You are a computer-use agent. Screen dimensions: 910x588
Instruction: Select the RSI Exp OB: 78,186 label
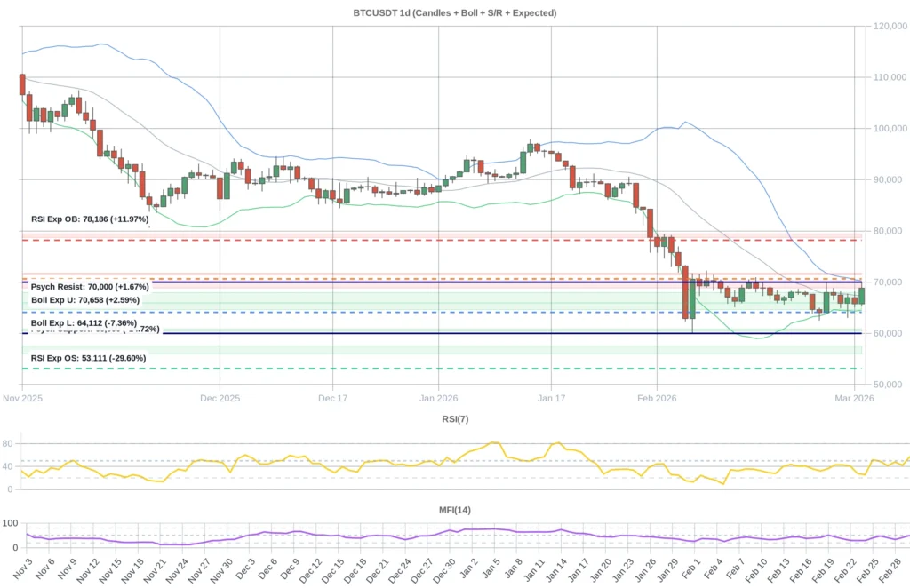pos(90,219)
